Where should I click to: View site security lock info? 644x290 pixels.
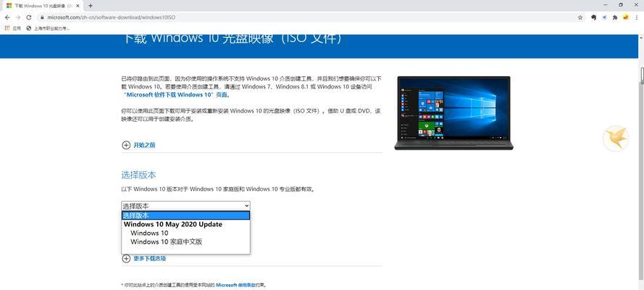pos(42,17)
